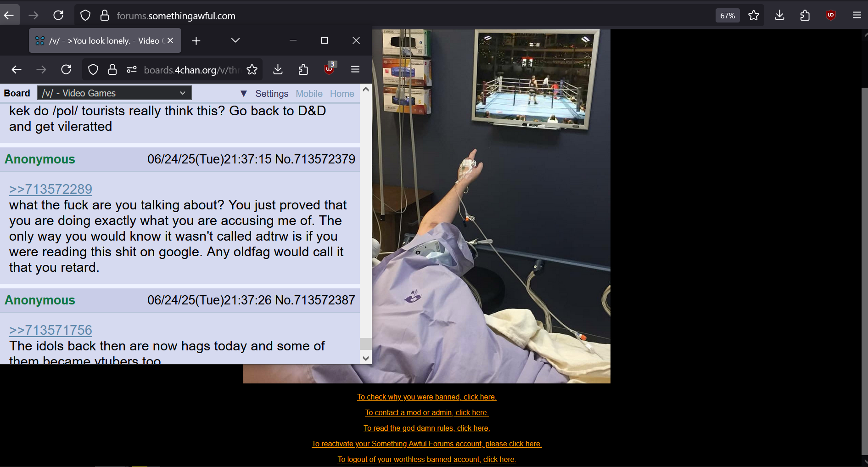Open 'To contact a mod or admin' link

427,413
